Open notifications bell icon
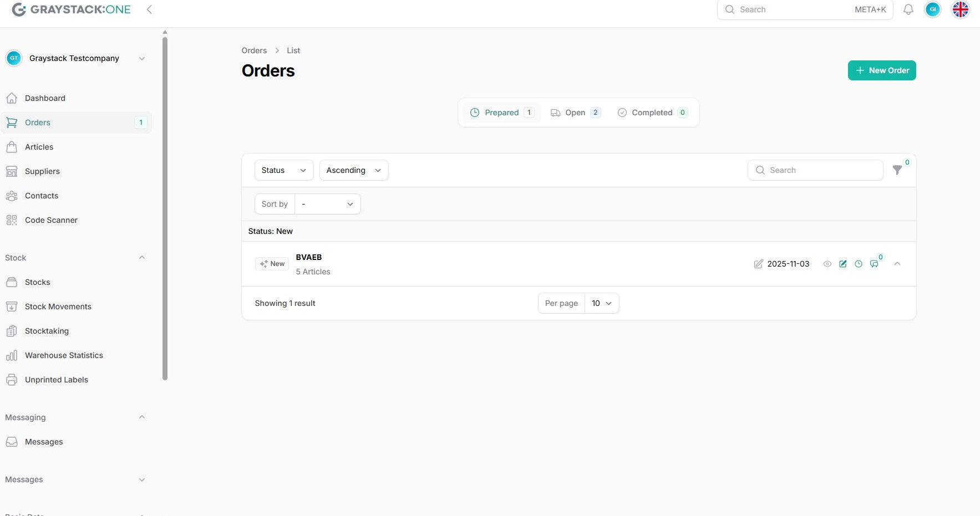Image resolution: width=980 pixels, height=516 pixels. coord(908,9)
